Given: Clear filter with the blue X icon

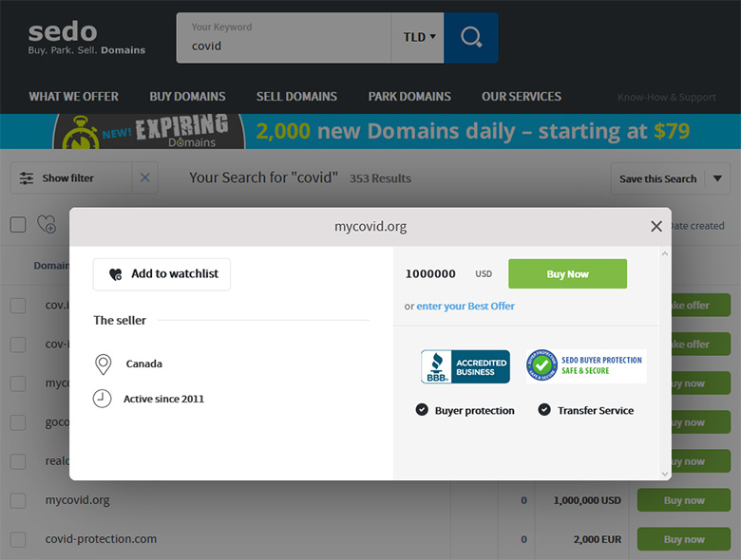Looking at the screenshot, I should point(145,177).
